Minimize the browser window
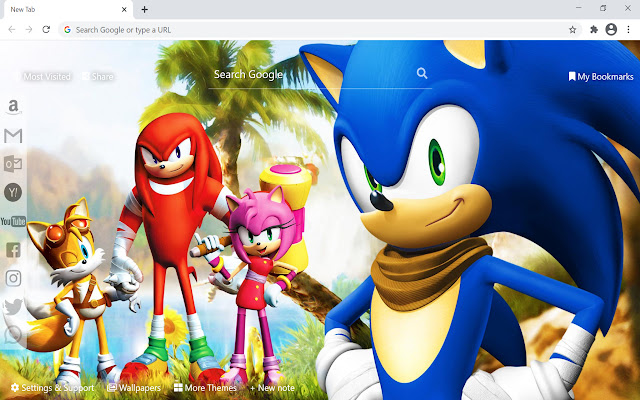The width and height of the screenshot is (640, 400). tap(579, 8)
